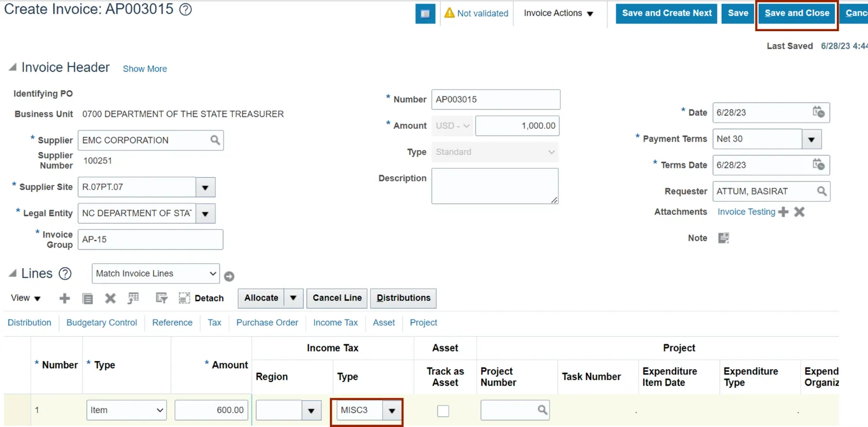Screen dimensions: 868x427
Task: Remove attachment with the X icon
Action: pos(799,212)
